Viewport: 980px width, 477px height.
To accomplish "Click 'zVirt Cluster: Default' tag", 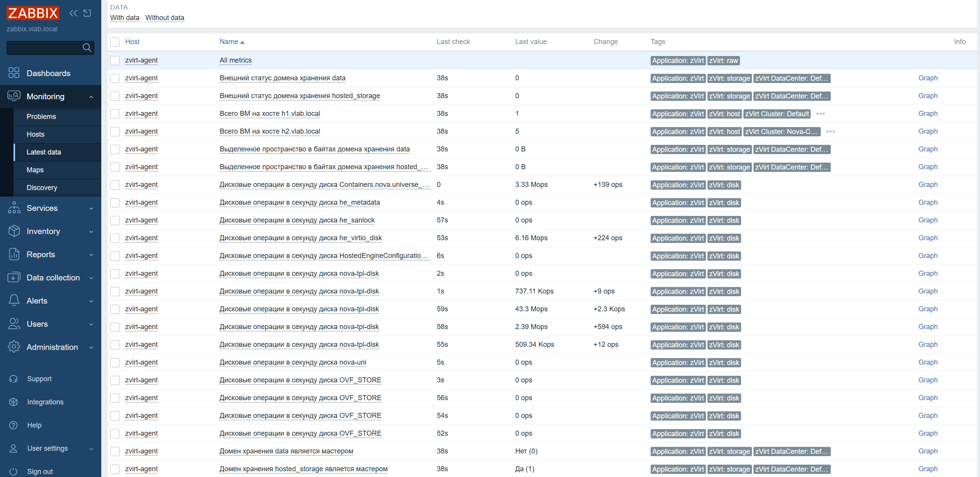I will 777,114.
